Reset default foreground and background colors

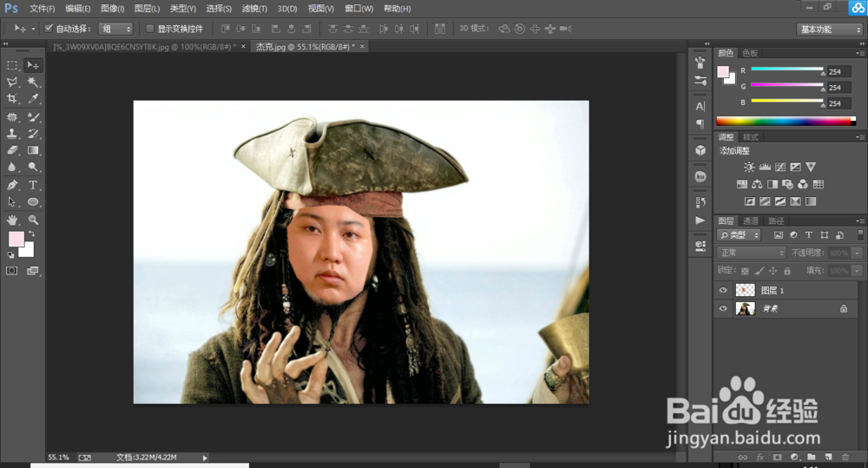click(x=10, y=254)
